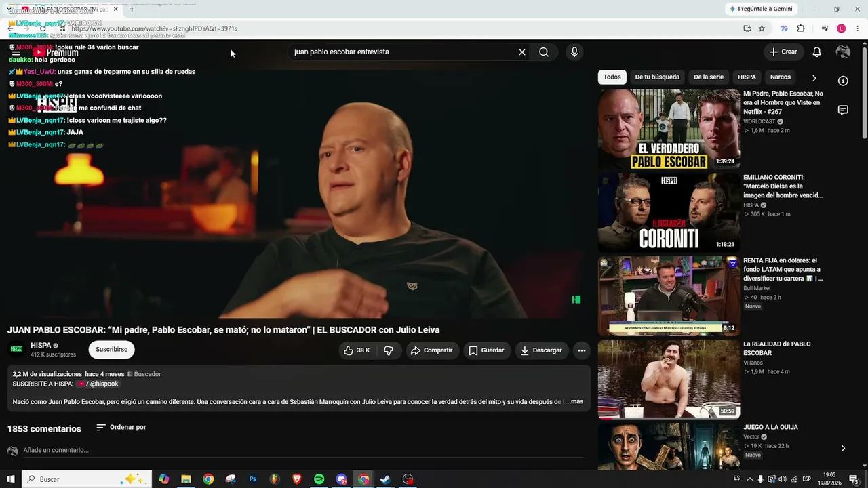Open the Bull Market channel name

757,289
